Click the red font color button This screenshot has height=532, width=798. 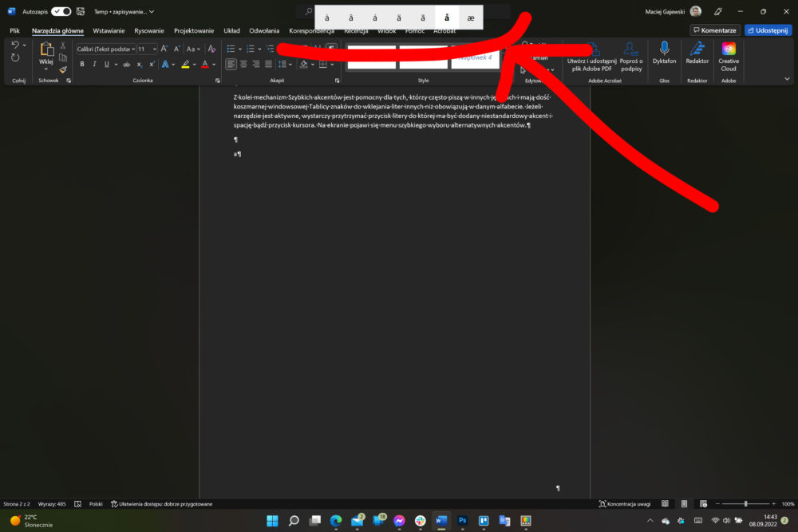point(204,64)
